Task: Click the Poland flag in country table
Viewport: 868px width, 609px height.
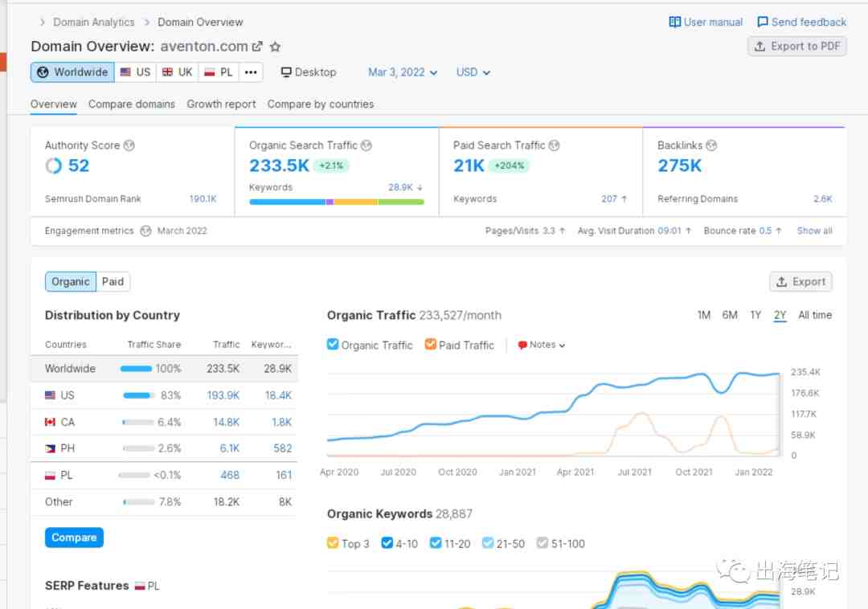Action: 51,475
